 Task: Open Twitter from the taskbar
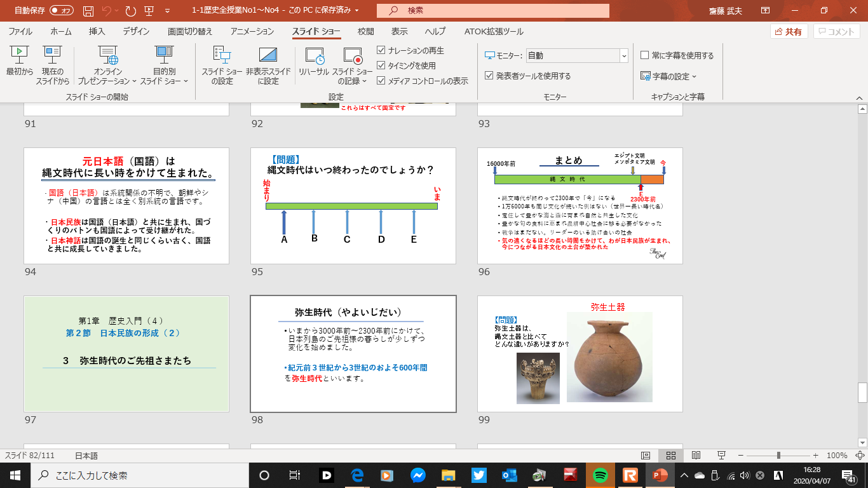click(x=478, y=475)
